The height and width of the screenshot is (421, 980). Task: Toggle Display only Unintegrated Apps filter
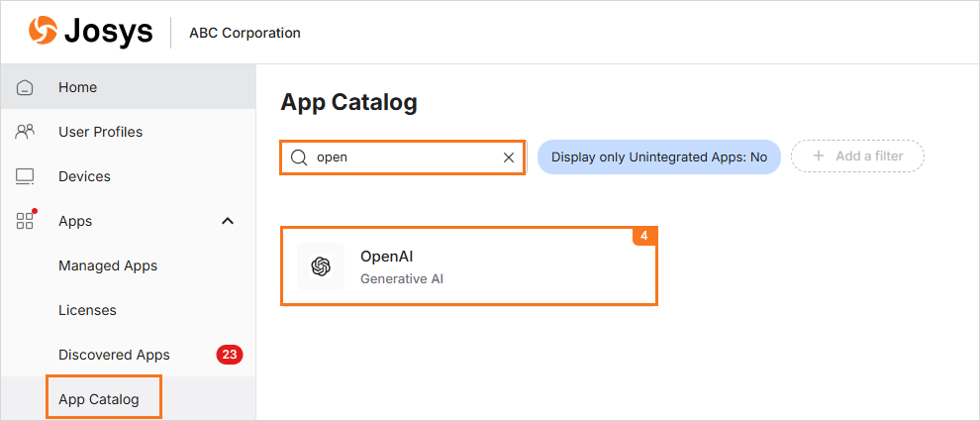[x=659, y=158]
